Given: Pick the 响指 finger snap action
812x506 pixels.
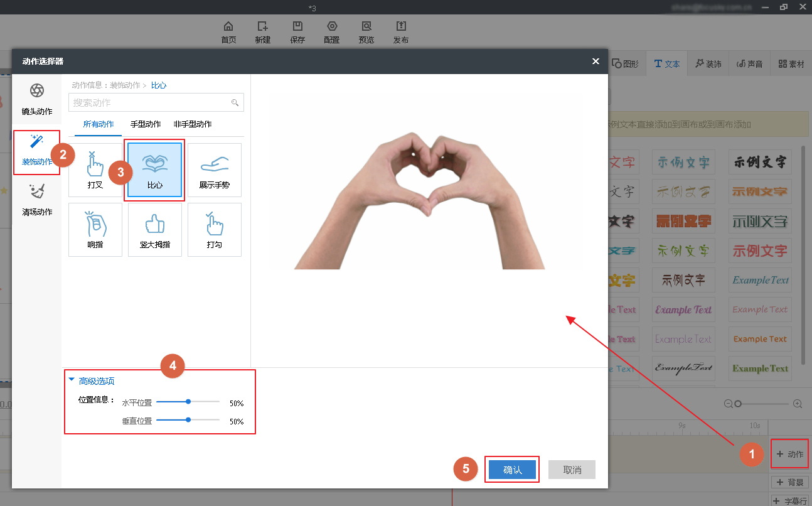Looking at the screenshot, I should click(x=95, y=229).
